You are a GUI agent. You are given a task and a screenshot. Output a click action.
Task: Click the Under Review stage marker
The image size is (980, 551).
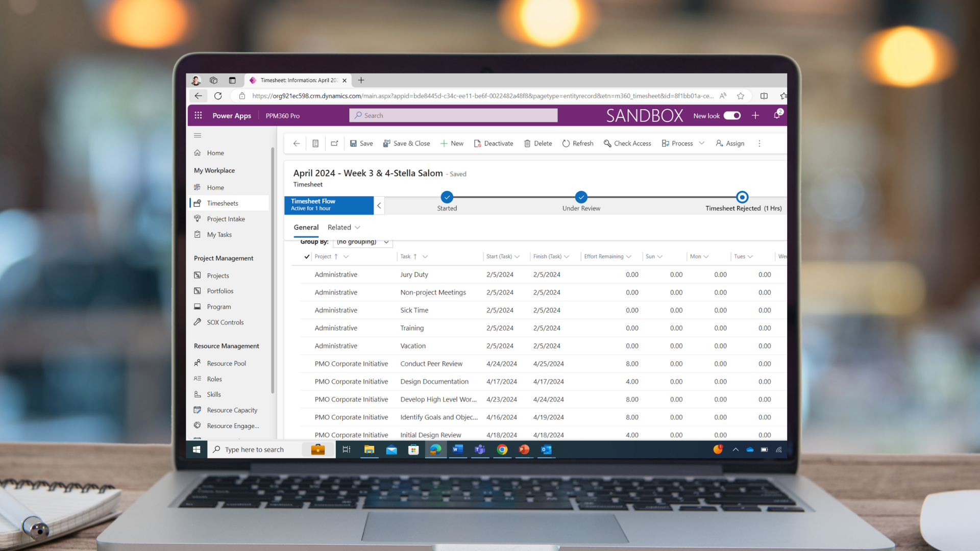click(x=581, y=197)
